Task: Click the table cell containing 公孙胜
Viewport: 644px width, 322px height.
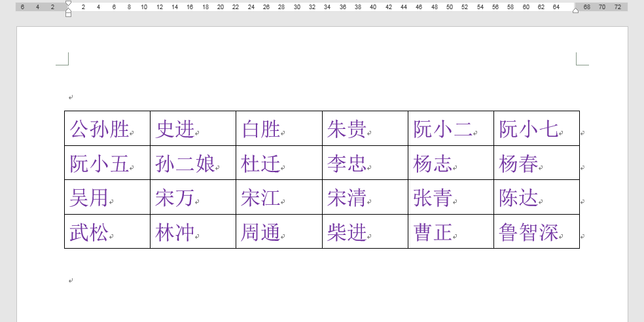Action: [107, 128]
